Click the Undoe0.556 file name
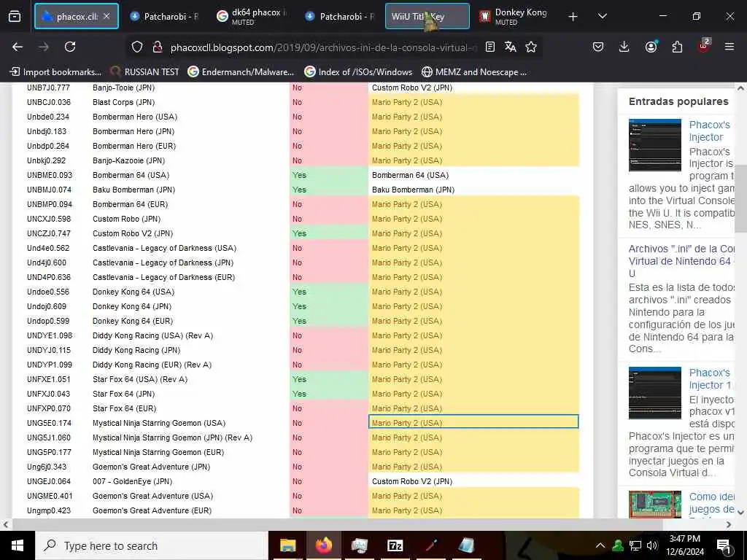This screenshot has height=560, width=747. 47,292
